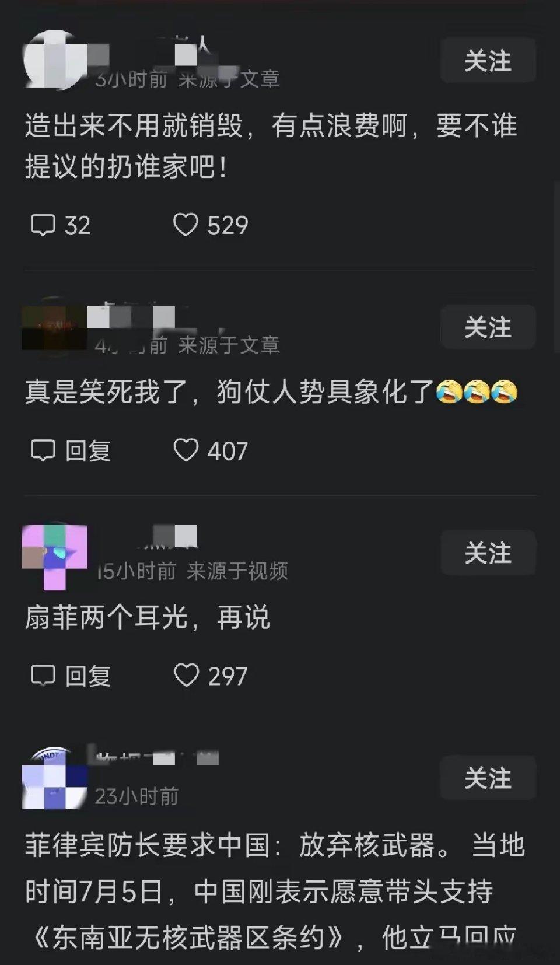Viewport: 560px width, 965px height.
Task: Tap the 回复 label under the 297-like comment
Action: 88,677
